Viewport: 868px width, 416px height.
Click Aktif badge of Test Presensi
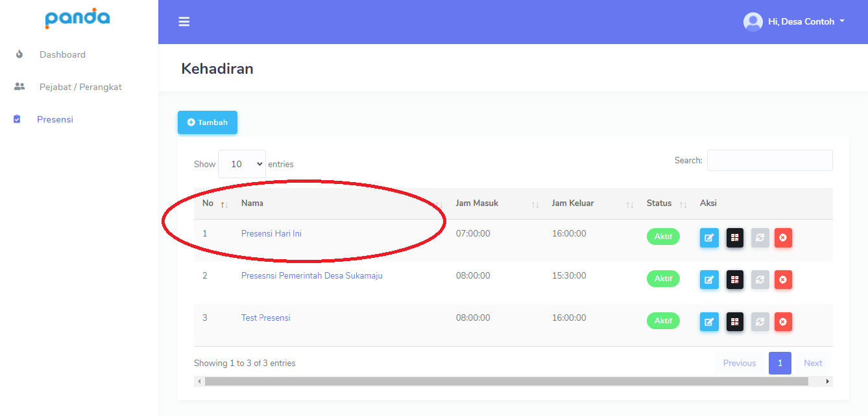pos(663,321)
